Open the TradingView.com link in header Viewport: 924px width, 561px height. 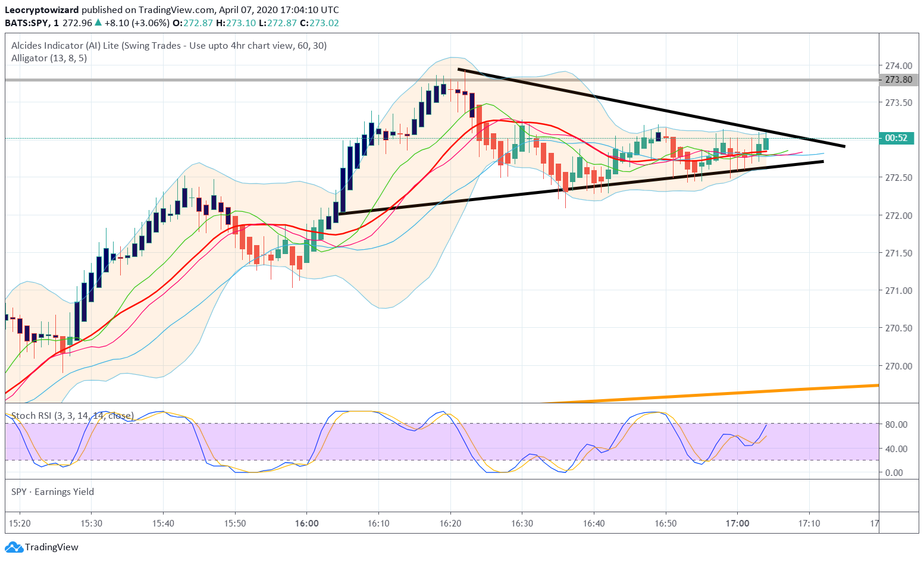(177, 10)
